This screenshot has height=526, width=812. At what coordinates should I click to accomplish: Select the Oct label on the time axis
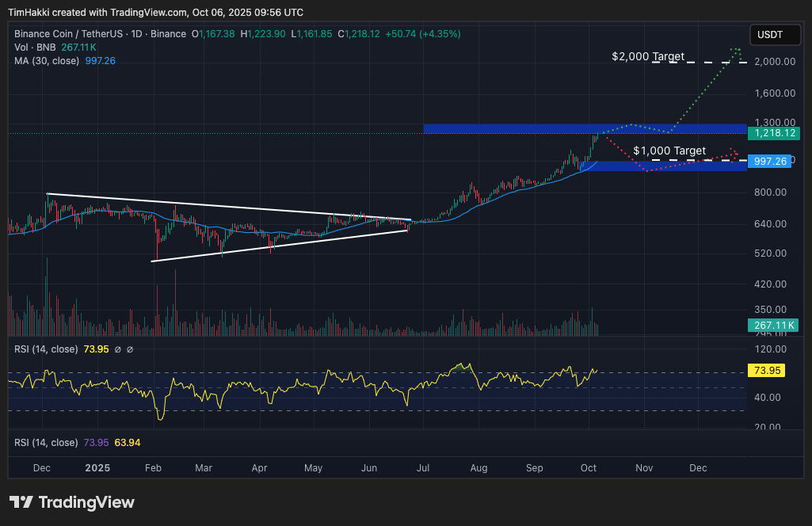(x=588, y=468)
